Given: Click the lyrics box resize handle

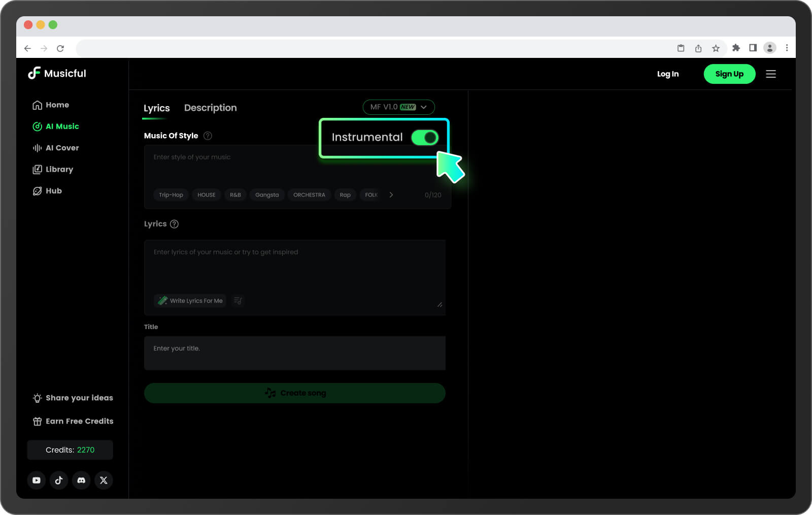Looking at the screenshot, I should [439, 305].
